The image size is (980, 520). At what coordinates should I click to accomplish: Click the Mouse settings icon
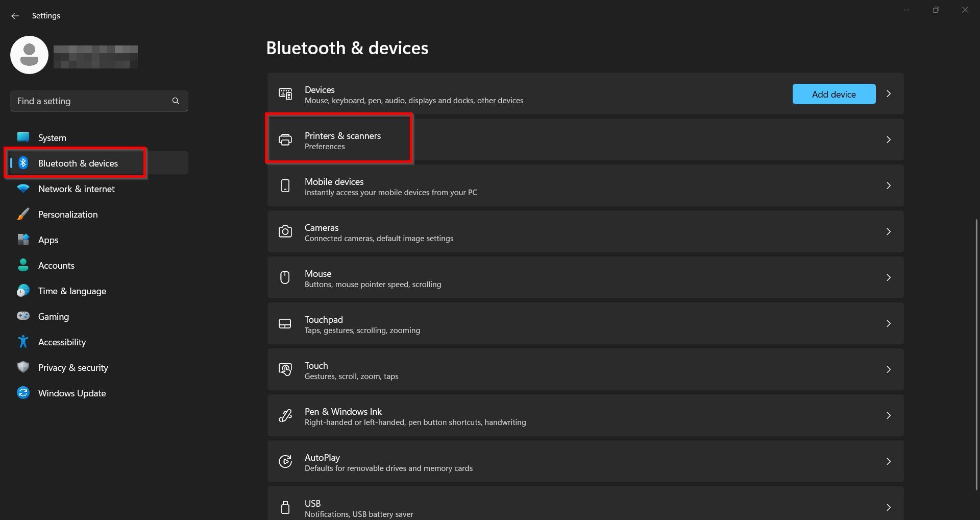(x=285, y=277)
